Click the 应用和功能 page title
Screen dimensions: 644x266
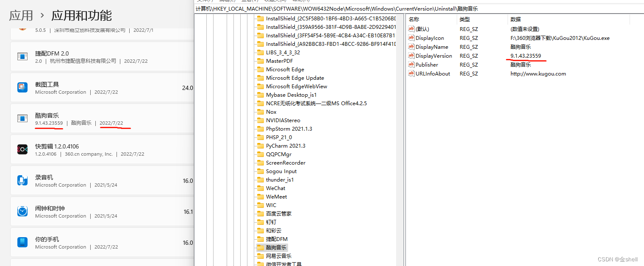(82, 16)
